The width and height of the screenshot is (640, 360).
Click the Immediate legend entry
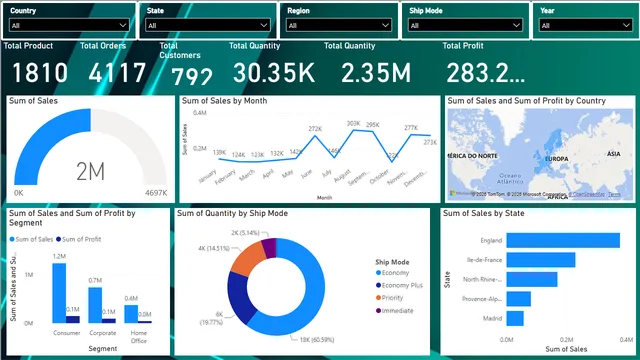click(394, 311)
